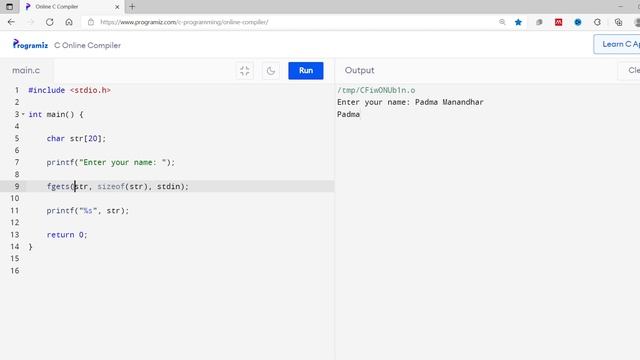Screen dimensions: 640x360
Task: Close the Online C Compiler tab
Action: tap(117, 7)
